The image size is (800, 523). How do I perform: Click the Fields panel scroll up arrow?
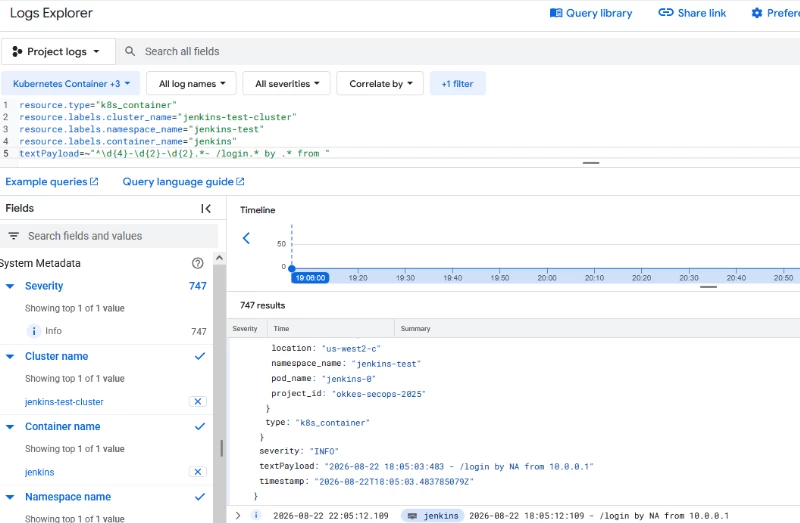point(219,258)
